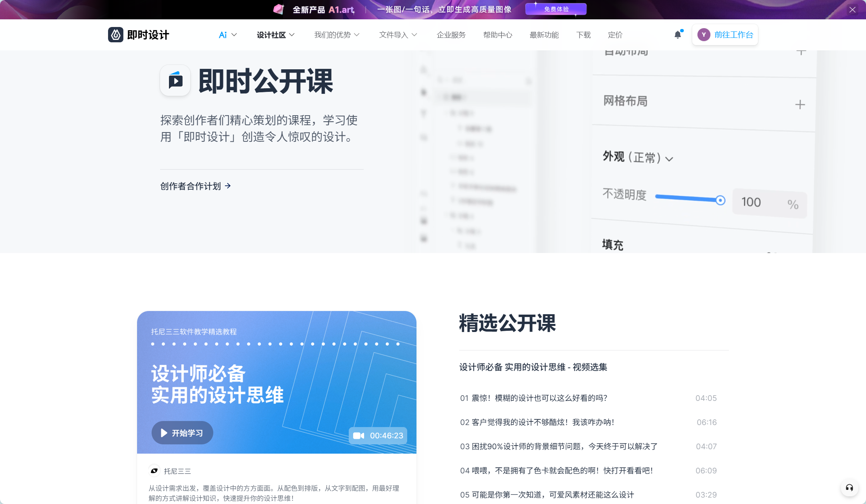Click the A1.art banner text
Screen dimensions: 866x504
[342, 10]
